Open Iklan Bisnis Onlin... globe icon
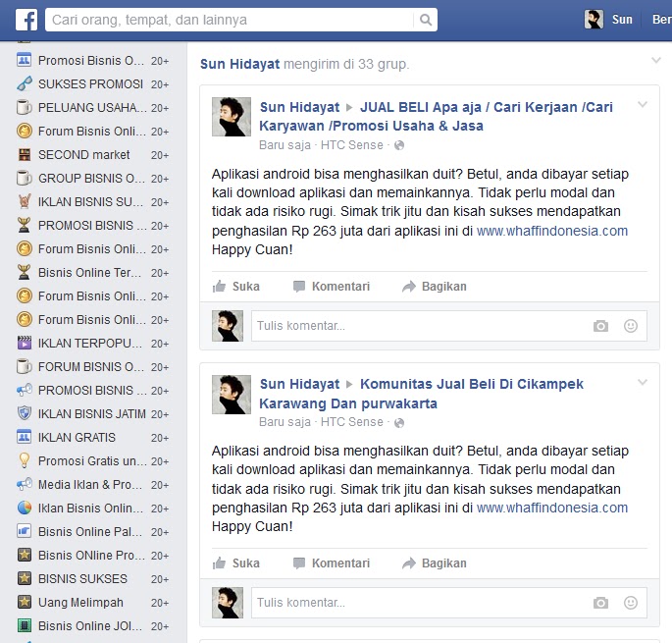The height and width of the screenshot is (643, 672). click(x=24, y=508)
